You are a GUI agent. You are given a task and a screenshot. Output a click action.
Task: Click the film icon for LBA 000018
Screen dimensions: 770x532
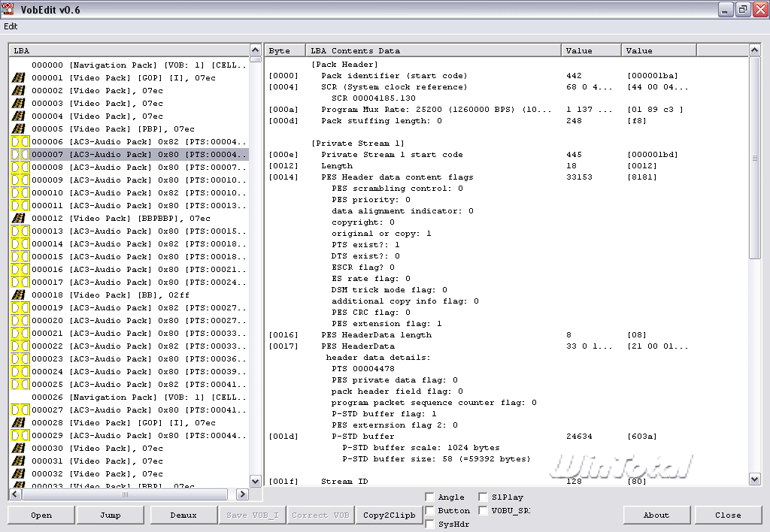pos(20,295)
